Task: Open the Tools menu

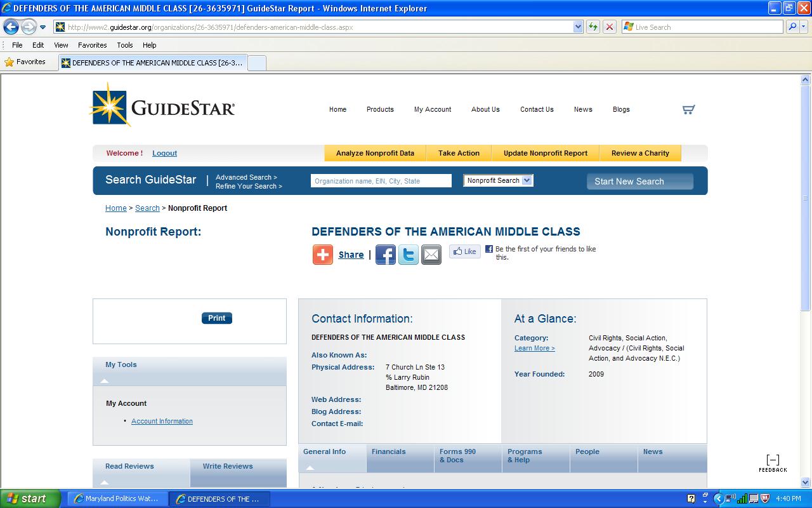Action: (125, 45)
